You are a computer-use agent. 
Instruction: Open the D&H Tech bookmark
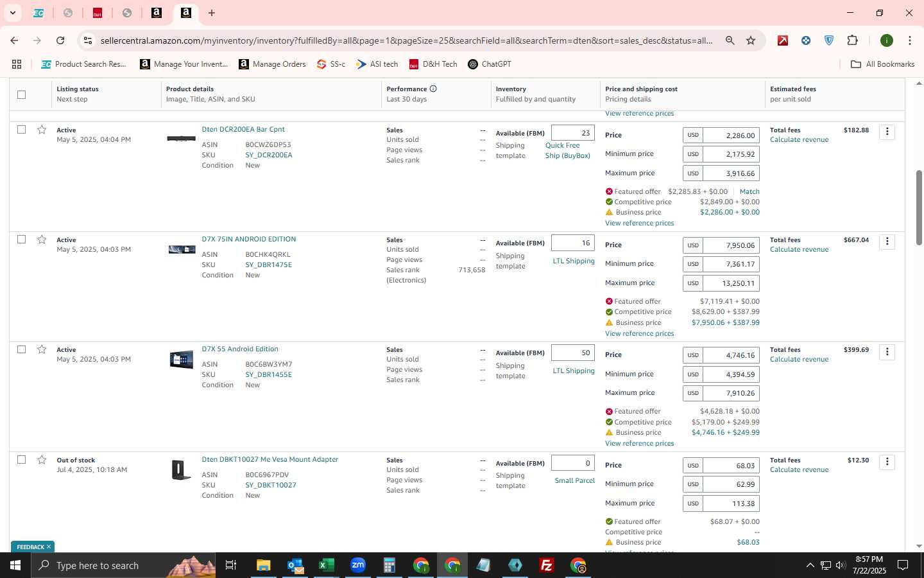point(433,64)
